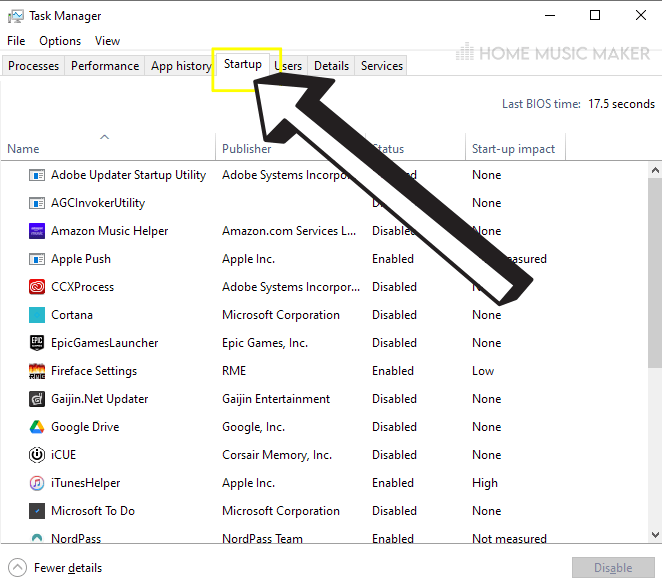Viewport: 662px width, 582px height.
Task: Click the scrollbar down arrow
Action: pyautogui.click(x=655, y=535)
